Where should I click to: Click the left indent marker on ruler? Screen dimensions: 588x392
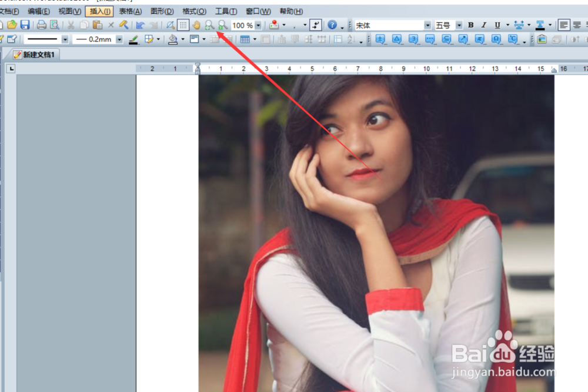(x=198, y=68)
